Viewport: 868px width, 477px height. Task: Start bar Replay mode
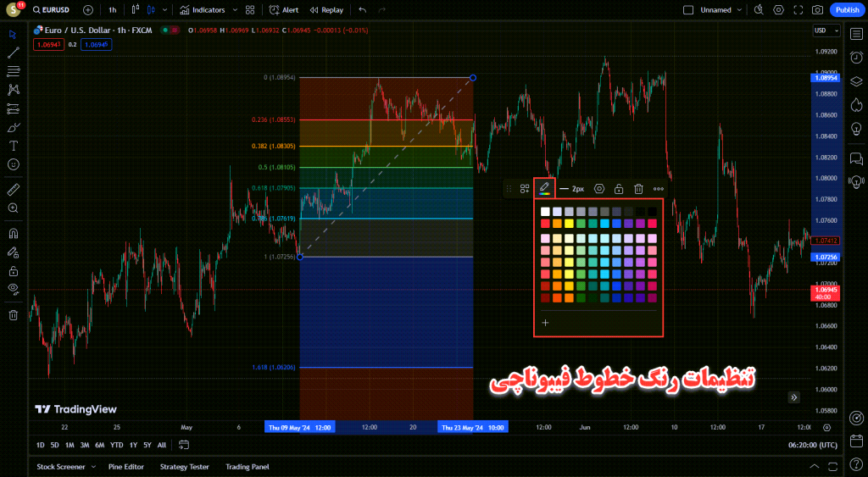click(x=326, y=10)
